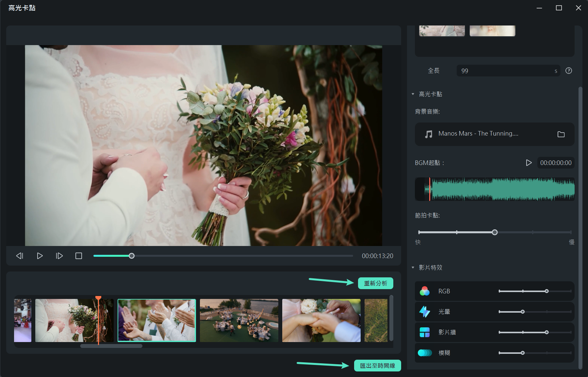Click the 全長 duration input field

pyautogui.click(x=506, y=71)
